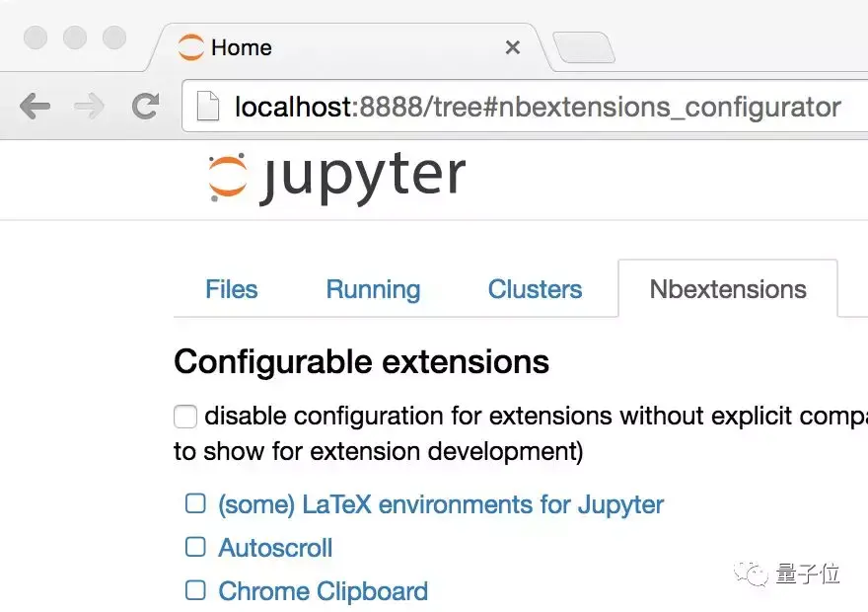Toggle disable configuration for incompatible extensions

point(185,417)
